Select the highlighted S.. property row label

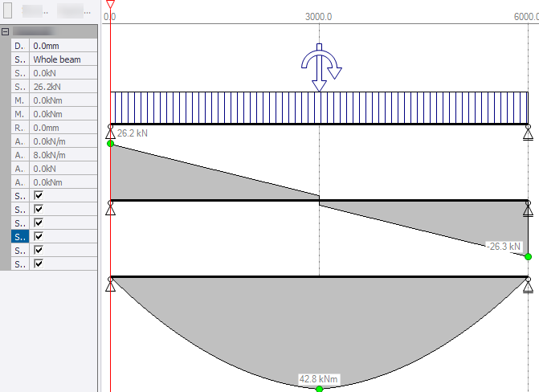pos(19,237)
